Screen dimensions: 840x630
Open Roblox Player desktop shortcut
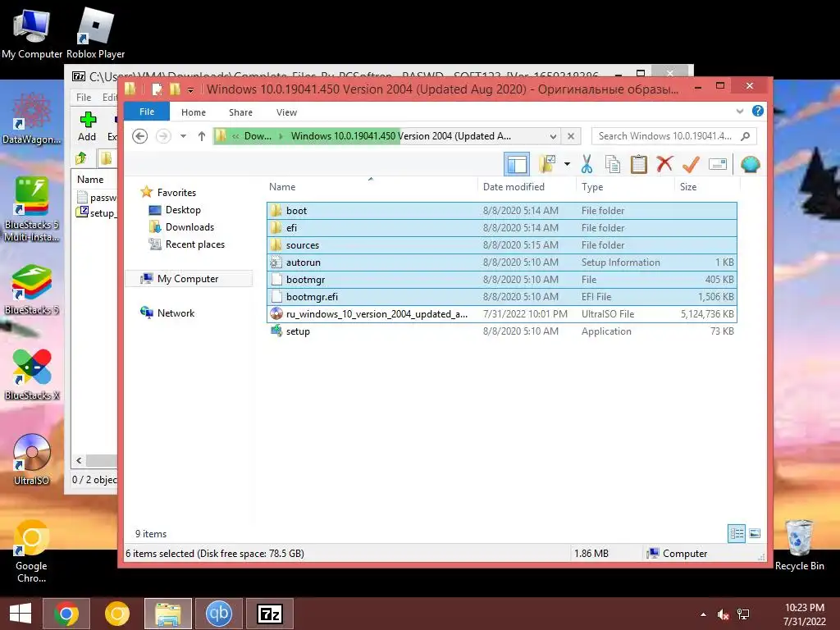[x=95, y=32]
